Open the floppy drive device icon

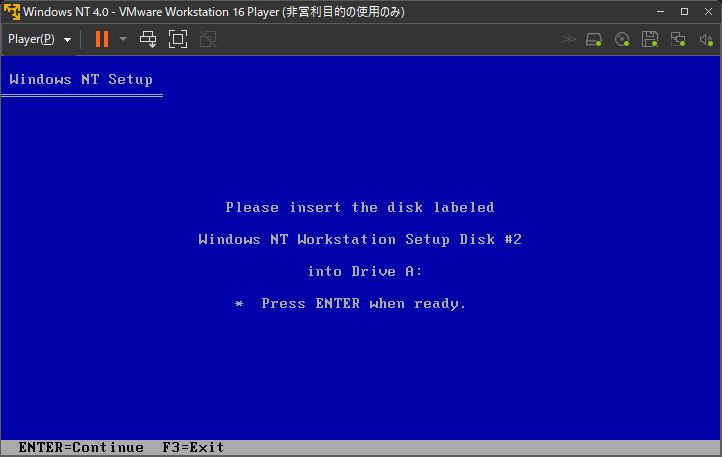pos(650,39)
